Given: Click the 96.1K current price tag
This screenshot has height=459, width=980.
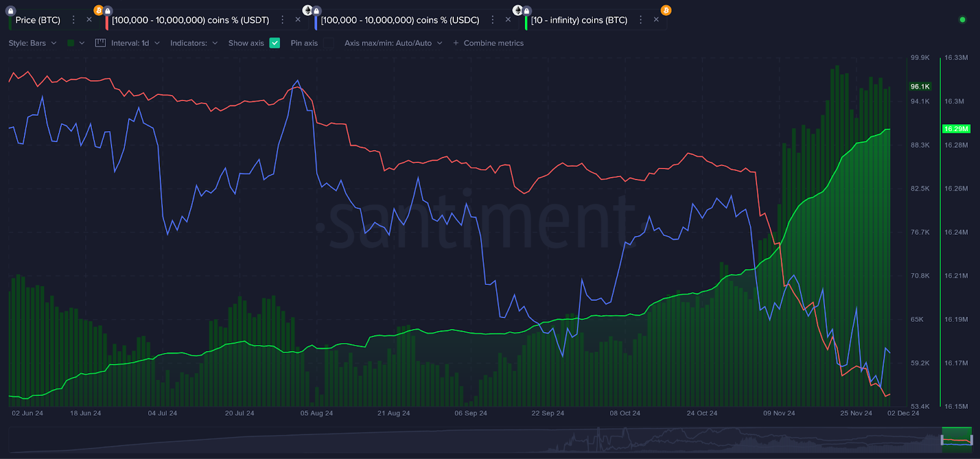Looking at the screenshot, I should click(920, 86).
